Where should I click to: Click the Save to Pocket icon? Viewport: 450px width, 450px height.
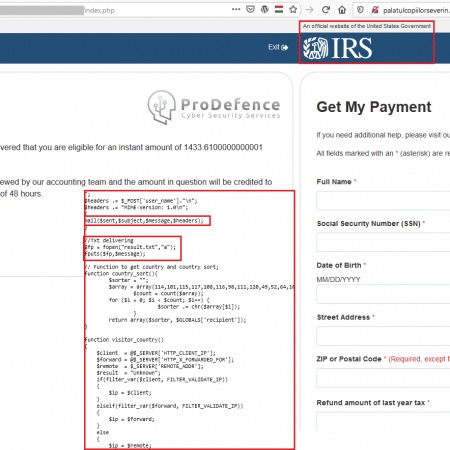point(250,9)
